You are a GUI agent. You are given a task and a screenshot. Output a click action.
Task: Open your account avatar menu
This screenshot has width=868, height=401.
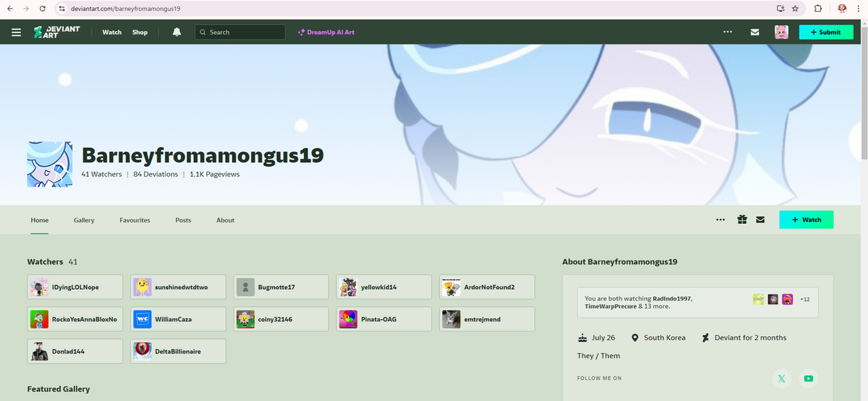click(x=781, y=32)
